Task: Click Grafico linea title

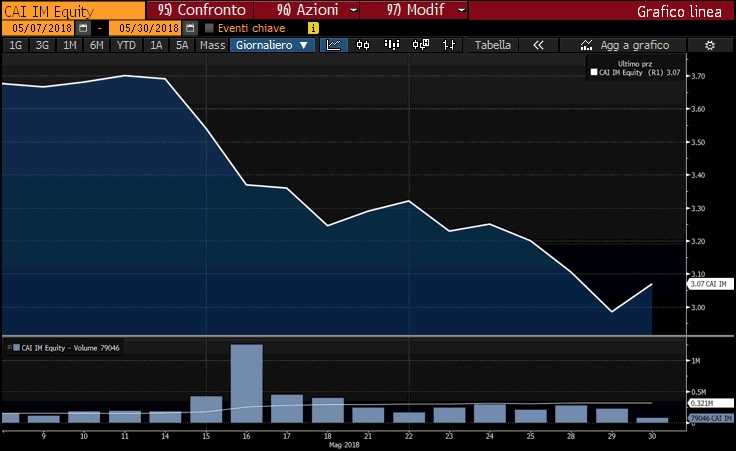Action: pos(679,11)
